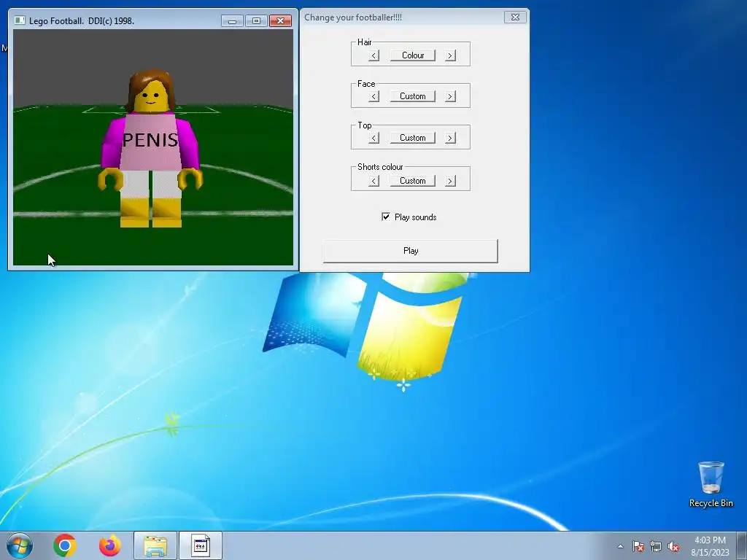Click the next Top arrow button
Image resolution: width=747 pixels, height=560 pixels.
click(x=450, y=138)
